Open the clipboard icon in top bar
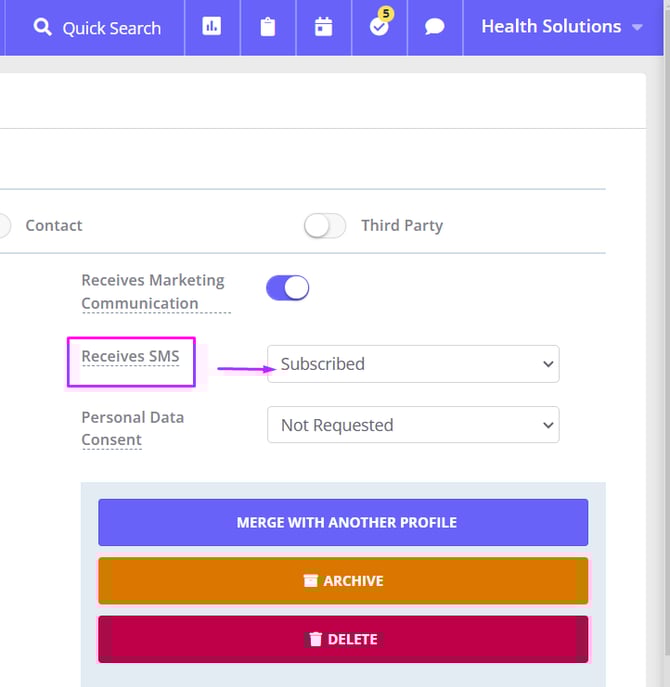The image size is (670, 687). (267, 27)
